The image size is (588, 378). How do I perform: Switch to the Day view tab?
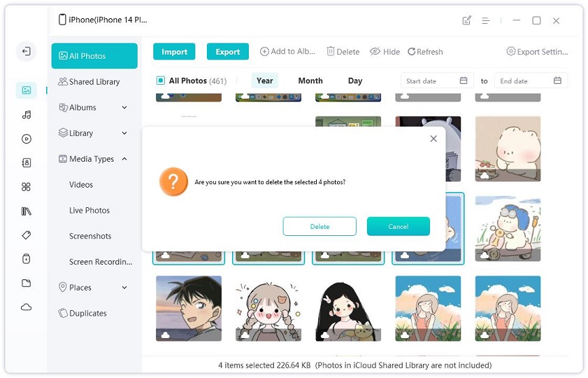pos(355,80)
